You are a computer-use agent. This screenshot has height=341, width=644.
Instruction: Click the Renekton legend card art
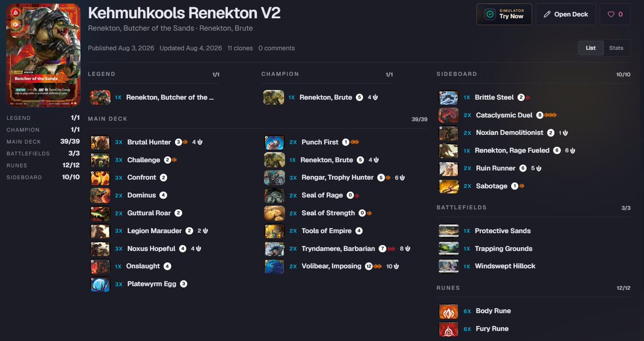click(43, 55)
